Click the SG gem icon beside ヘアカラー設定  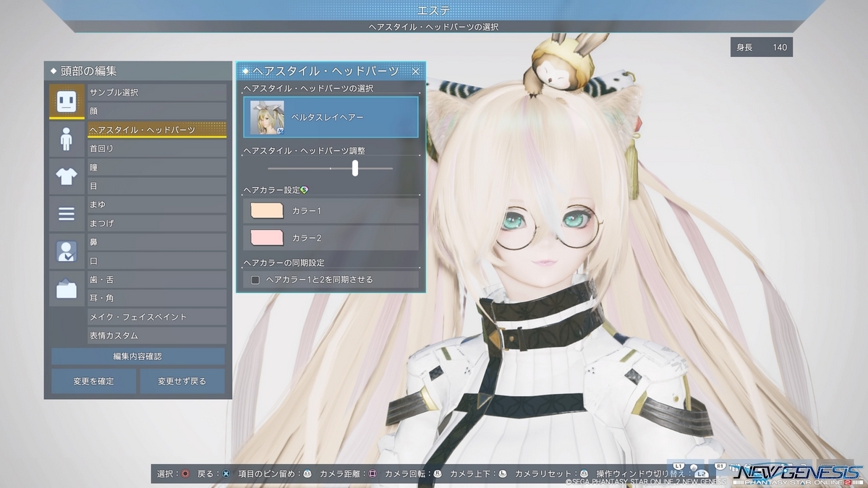(x=304, y=189)
